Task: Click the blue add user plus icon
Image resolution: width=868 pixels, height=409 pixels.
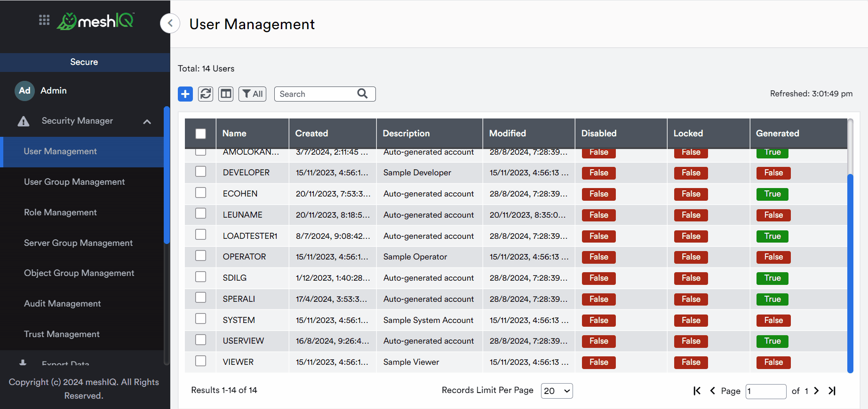Action: (185, 94)
